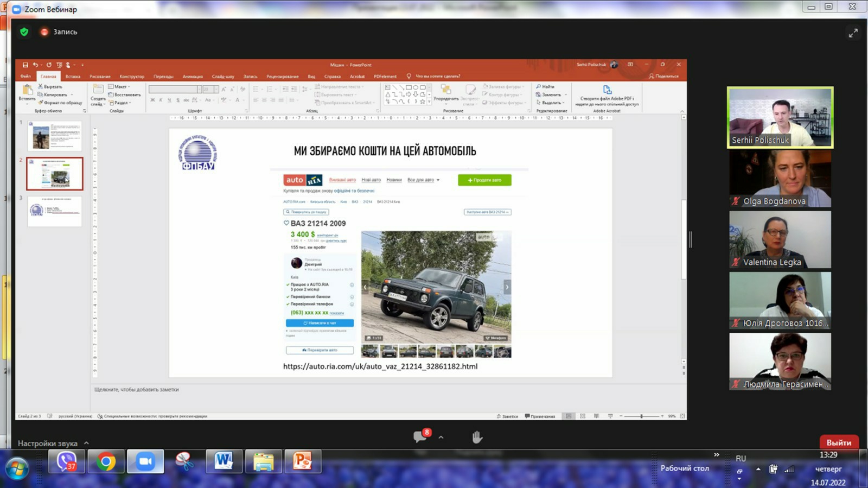
Task: Click the zoom slider in PowerPoint's status bar
Action: coord(641,416)
